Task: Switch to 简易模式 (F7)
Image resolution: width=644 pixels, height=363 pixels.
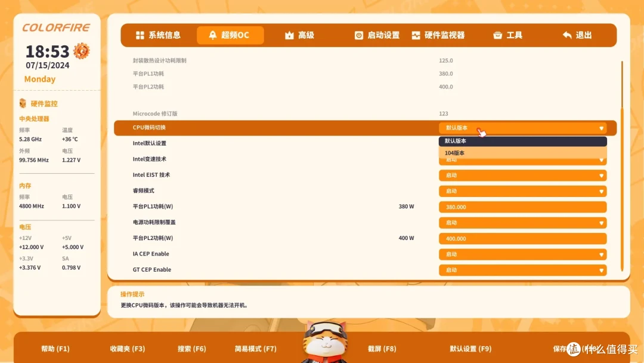Action: [x=255, y=349]
